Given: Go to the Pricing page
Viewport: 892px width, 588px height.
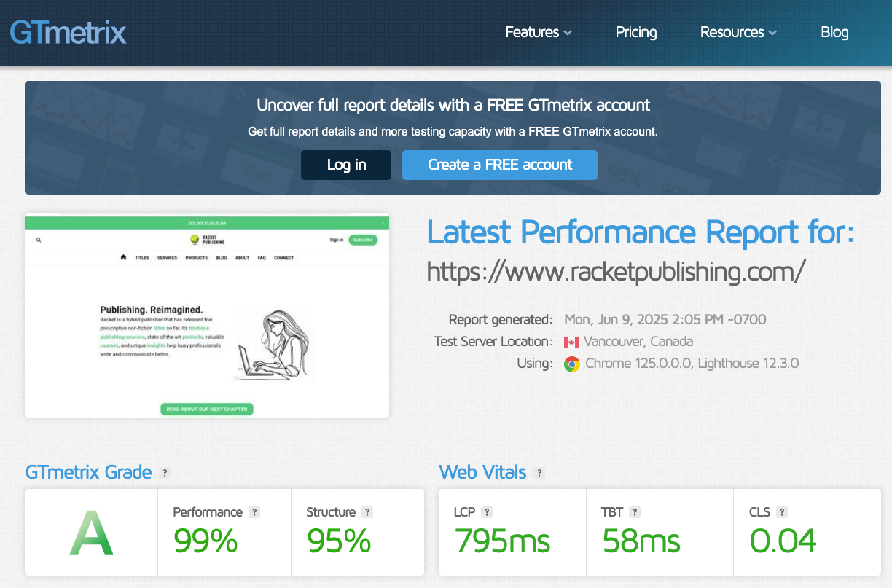Looking at the screenshot, I should pyautogui.click(x=636, y=32).
